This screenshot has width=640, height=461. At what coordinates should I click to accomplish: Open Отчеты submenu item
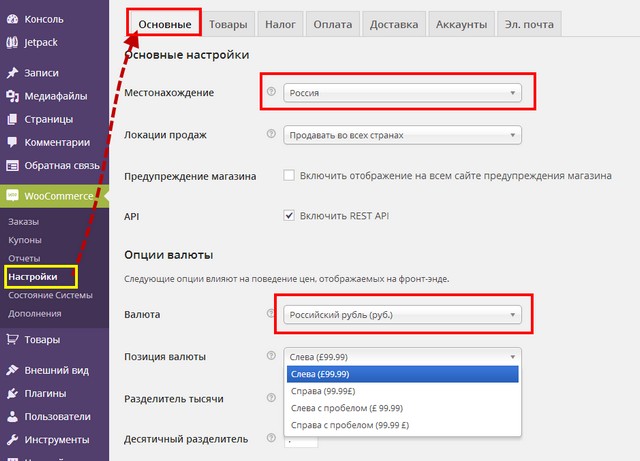(24, 258)
